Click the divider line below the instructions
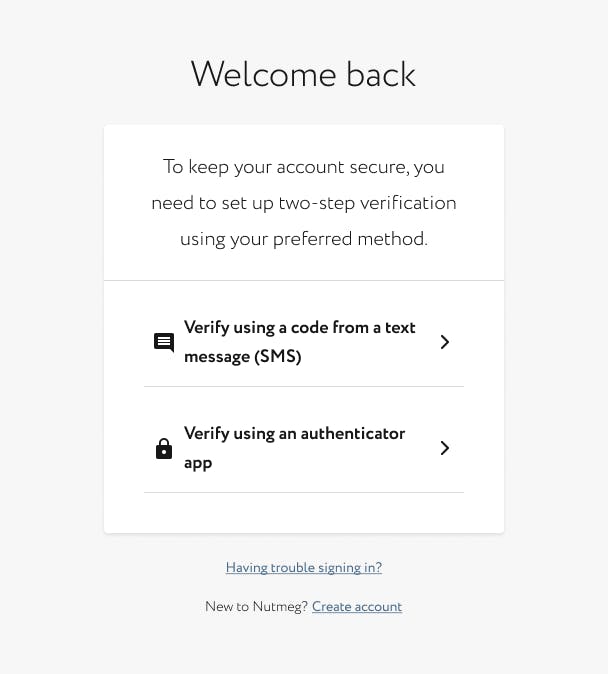 coord(304,281)
